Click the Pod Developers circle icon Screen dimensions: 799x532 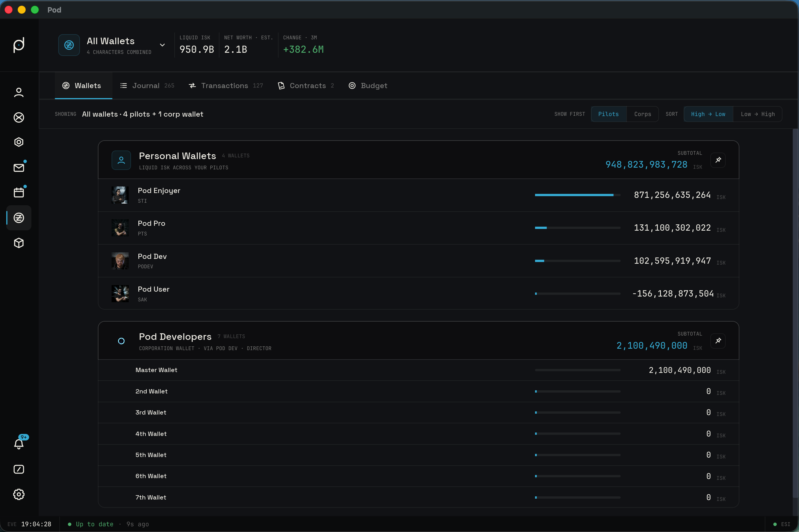point(121,341)
